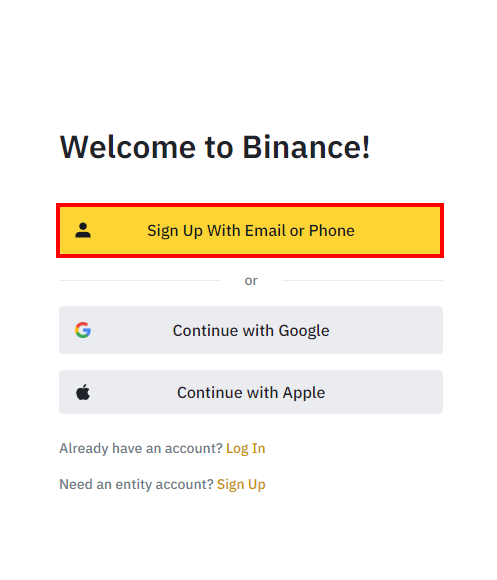Click the 'Welcome to Binance!' heading

tap(215, 147)
